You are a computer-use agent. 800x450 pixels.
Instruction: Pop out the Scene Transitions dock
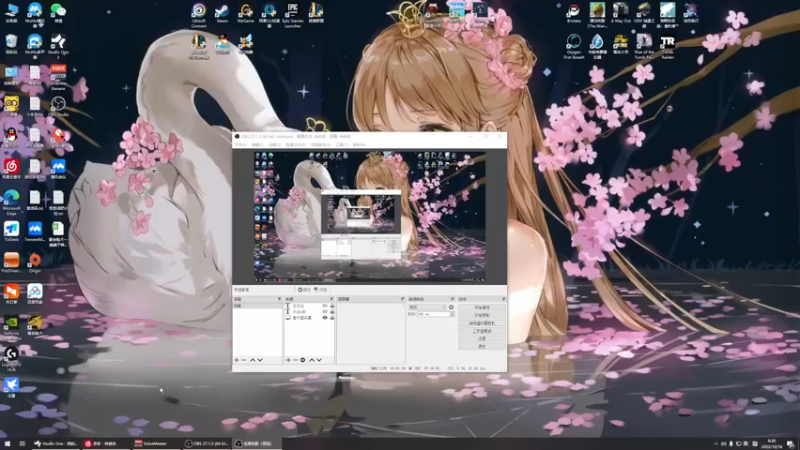(x=452, y=299)
